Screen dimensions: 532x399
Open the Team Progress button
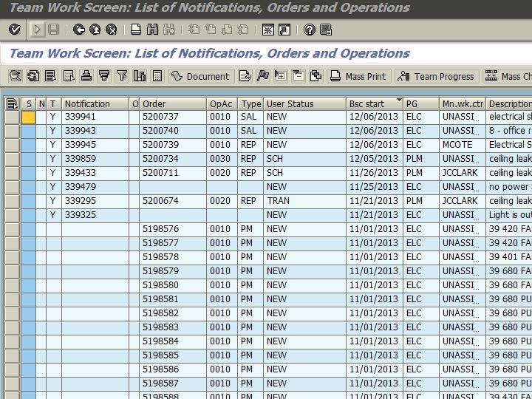pos(436,76)
